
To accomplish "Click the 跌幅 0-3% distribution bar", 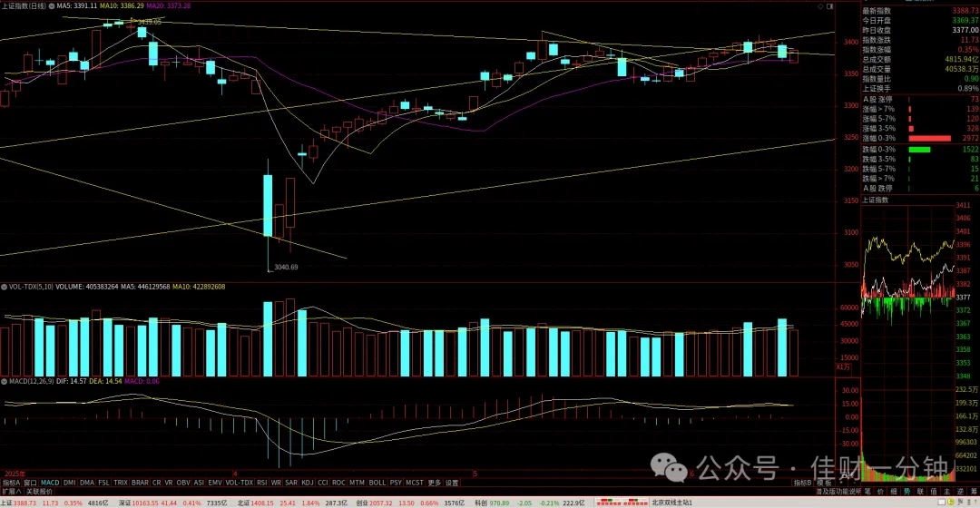I will click(x=919, y=150).
